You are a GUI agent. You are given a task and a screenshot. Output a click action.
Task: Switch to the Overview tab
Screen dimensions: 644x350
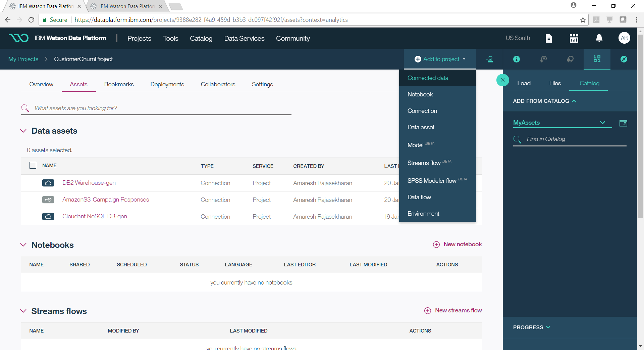click(41, 84)
